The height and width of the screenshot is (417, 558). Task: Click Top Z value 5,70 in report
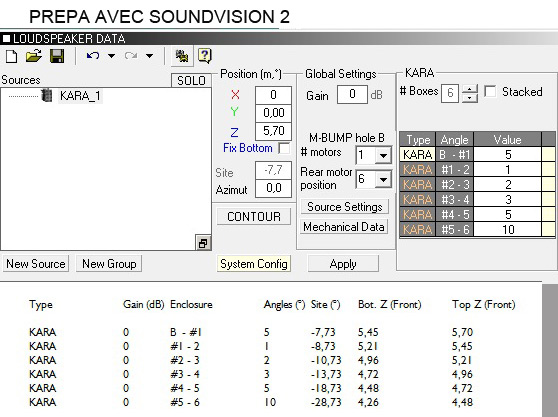(462, 332)
